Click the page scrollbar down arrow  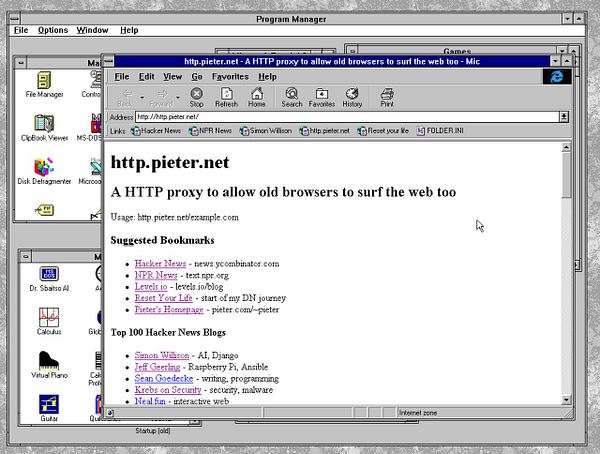coord(566,400)
